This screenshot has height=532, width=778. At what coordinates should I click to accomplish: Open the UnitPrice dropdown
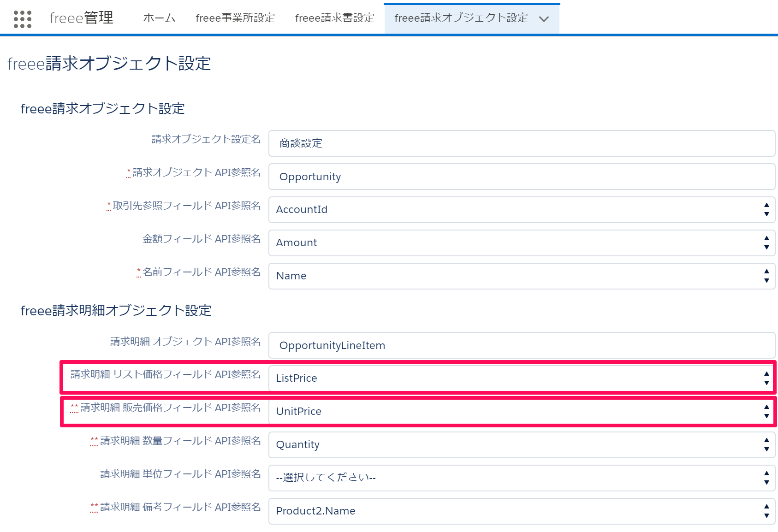pos(522,411)
